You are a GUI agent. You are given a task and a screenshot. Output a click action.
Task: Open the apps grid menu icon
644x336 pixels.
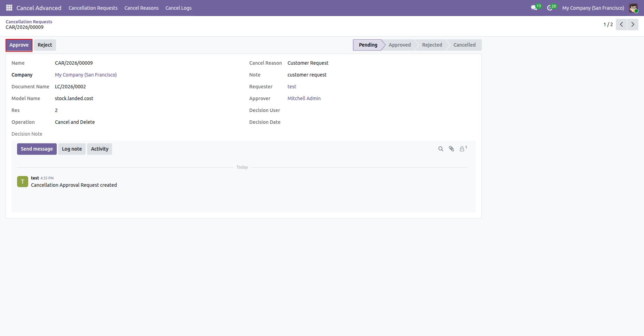click(x=9, y=8)
